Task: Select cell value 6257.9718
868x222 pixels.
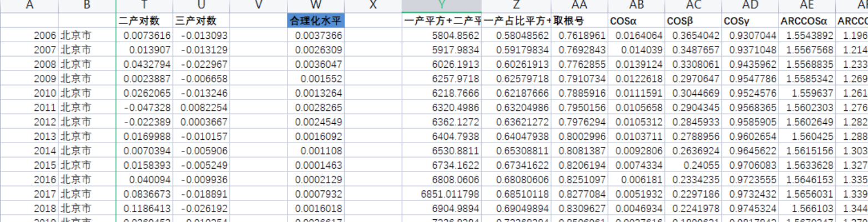Action: pos(442,79)
